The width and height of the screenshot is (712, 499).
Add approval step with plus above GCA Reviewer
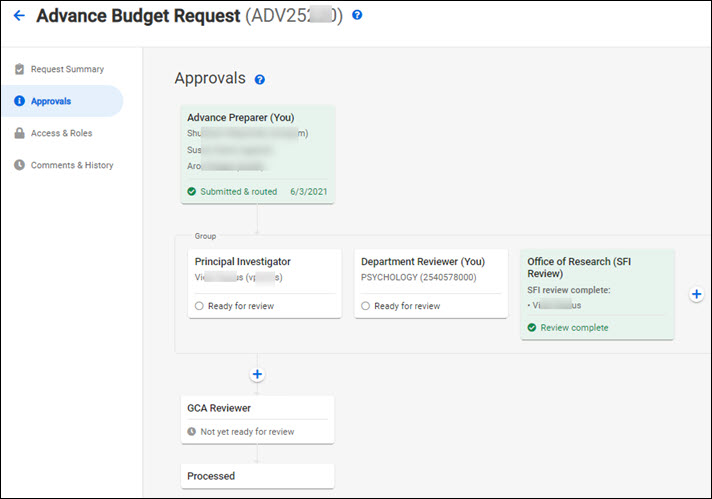[257, 374]
